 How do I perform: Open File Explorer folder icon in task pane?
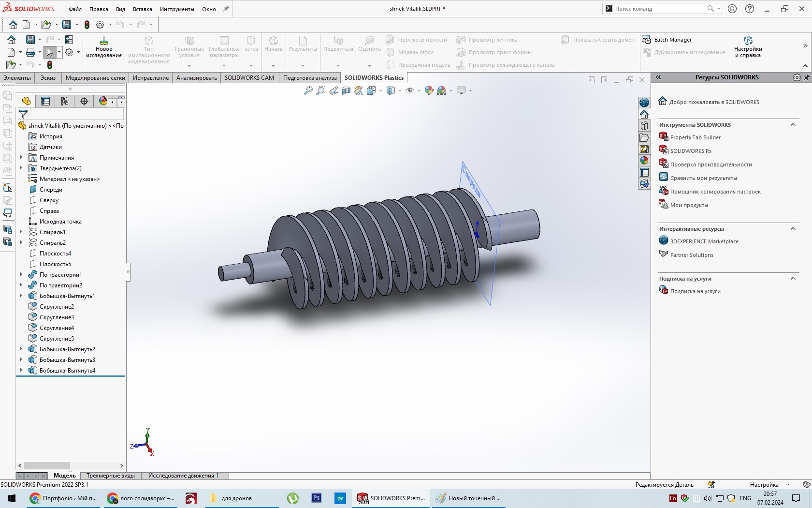pos(644,137)
